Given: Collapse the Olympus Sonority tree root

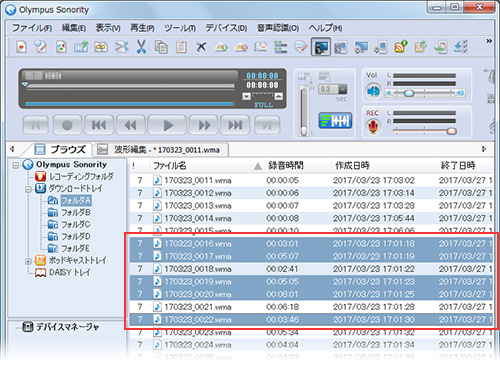Looking at the screenshot, I should pyautogui.click(x=16, y=165).
